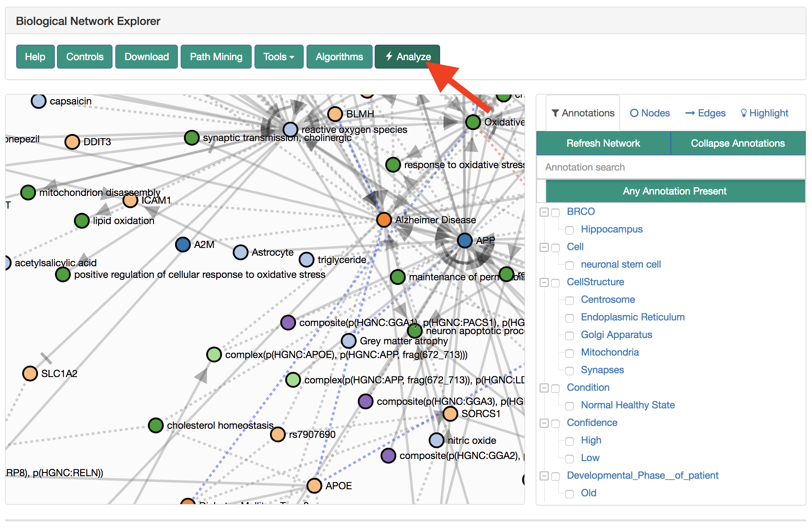Viewport: 812px width, 529px height.
Task: Check the Mitochondria annotation box
Action: click(x=569, y=353)
